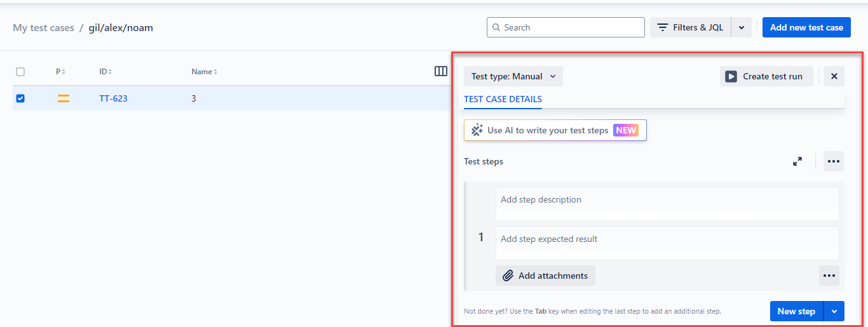Go to My test cases breadcrumb

coord(43,27)
